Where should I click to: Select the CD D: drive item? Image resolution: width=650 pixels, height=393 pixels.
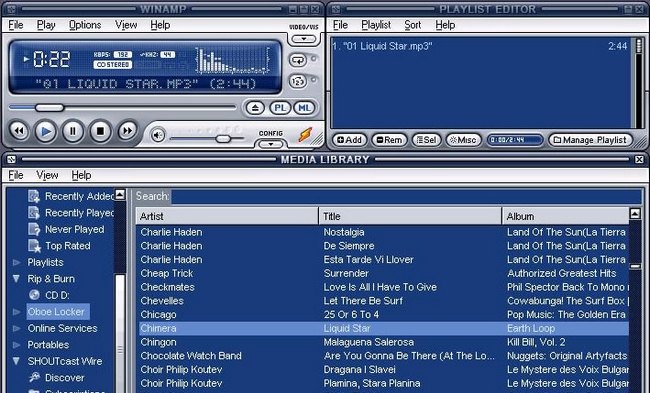coord(49,295)
